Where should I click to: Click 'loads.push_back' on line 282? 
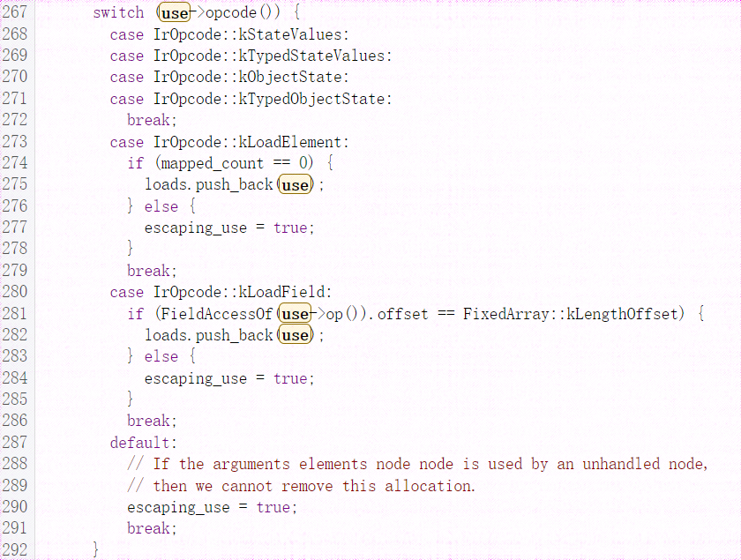(209, 335)
